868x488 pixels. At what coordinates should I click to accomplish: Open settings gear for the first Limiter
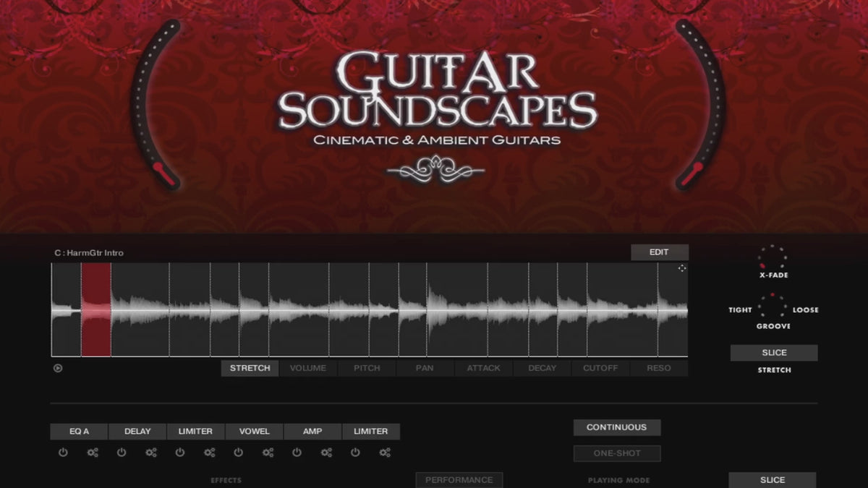coord(210,453)
